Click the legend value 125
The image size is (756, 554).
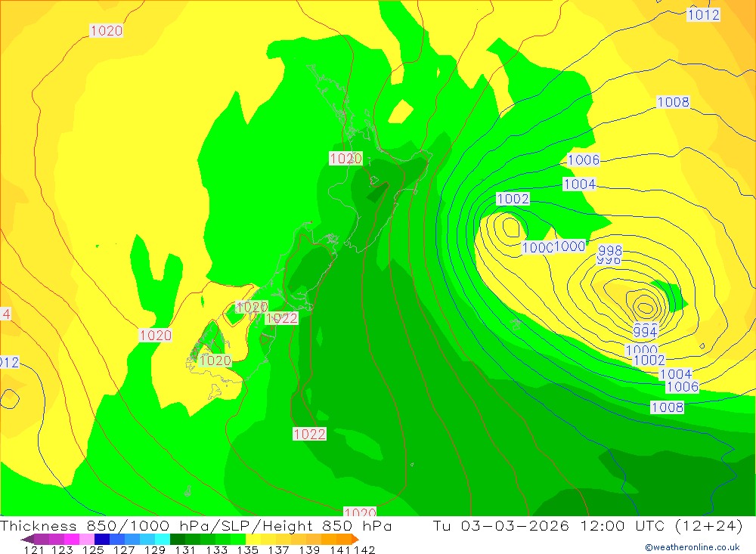(x=93, y=549)
